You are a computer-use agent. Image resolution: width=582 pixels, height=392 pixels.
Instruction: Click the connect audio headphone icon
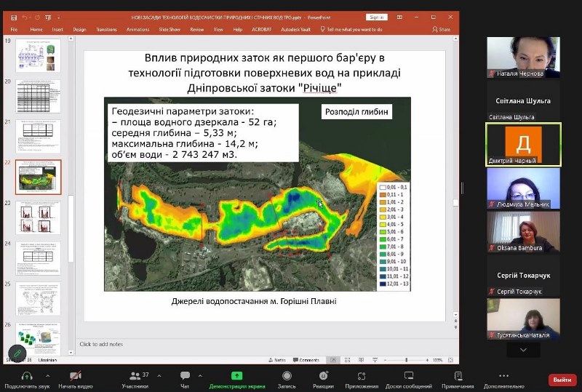click(26, 376)
